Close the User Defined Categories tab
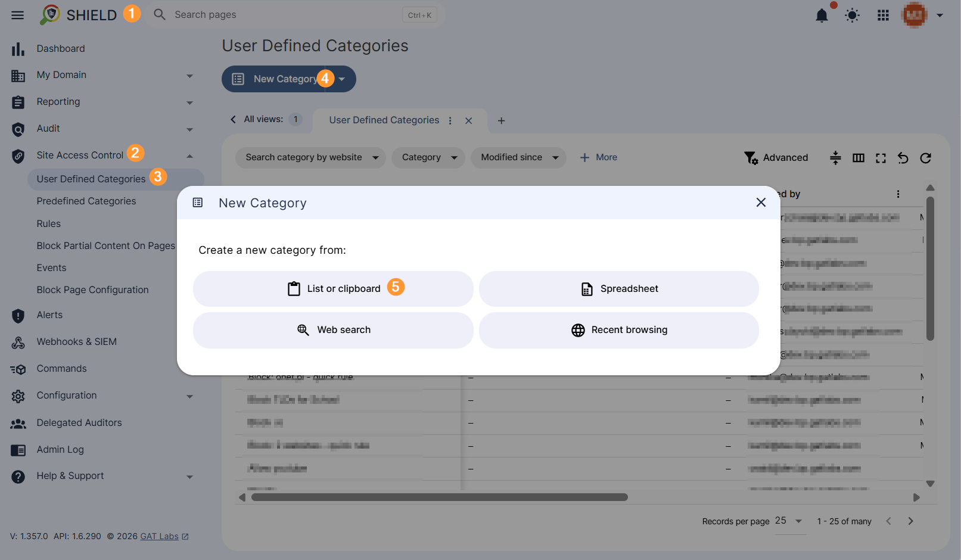This screenshot has width=961, height=560. (469, 120)
